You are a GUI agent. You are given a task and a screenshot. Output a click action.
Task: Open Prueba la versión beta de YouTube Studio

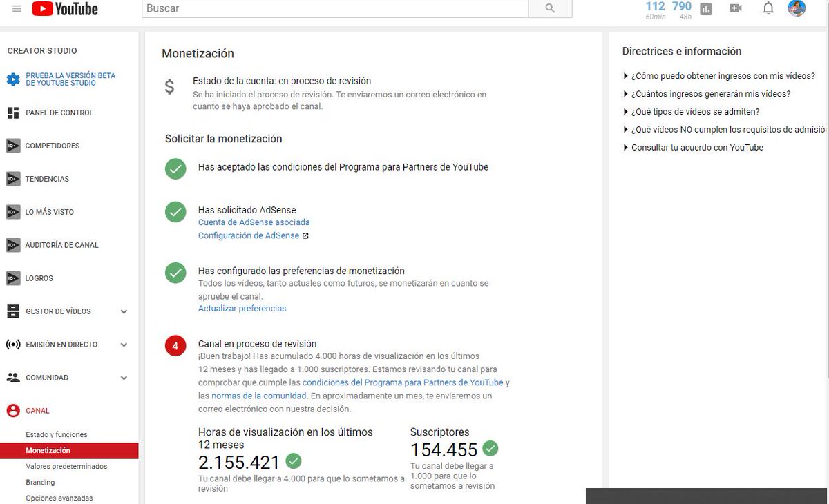click(x=70, y=79)
